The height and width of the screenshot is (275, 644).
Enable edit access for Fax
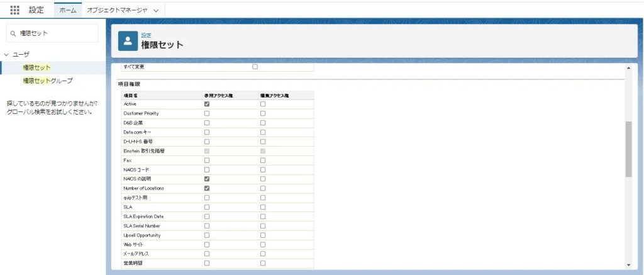(x=263, y=160)
